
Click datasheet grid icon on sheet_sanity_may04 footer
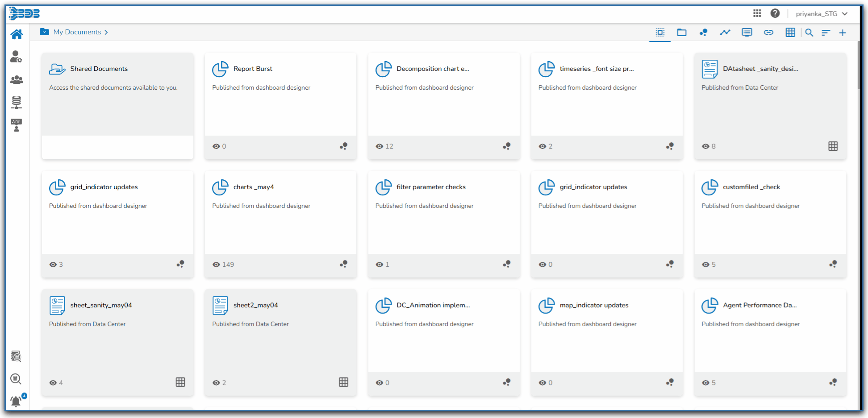180,382
